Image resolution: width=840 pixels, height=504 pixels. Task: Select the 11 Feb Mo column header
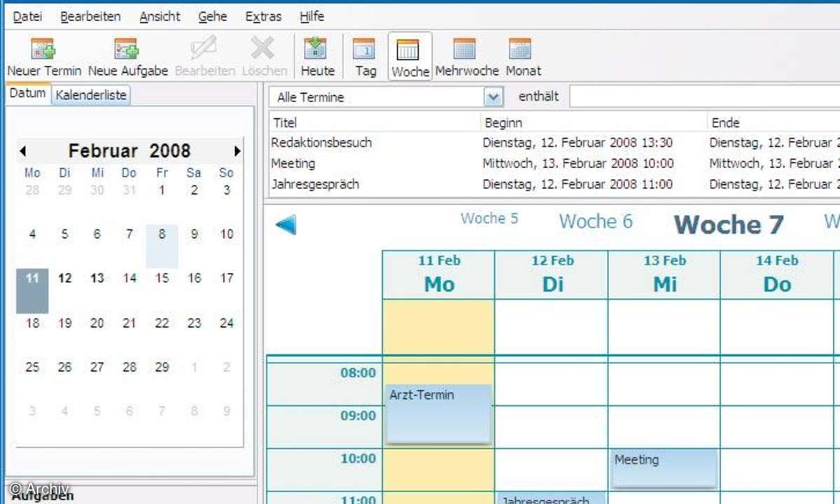click(439, 274)
